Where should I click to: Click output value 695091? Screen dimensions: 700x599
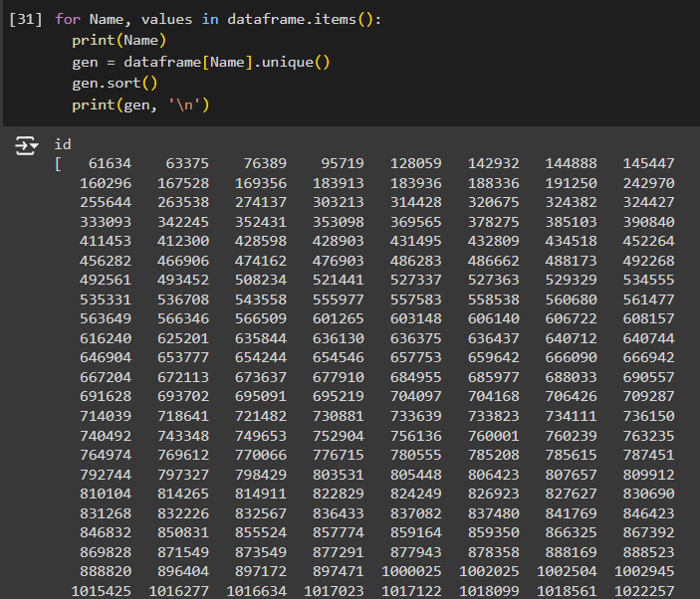tap(261, 396)
